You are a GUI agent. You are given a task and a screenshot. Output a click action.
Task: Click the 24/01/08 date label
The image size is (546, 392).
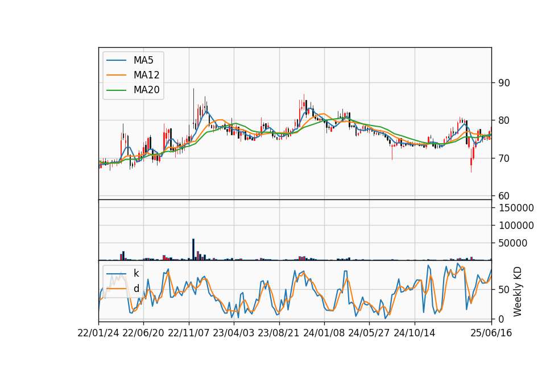tap(324, 333)
